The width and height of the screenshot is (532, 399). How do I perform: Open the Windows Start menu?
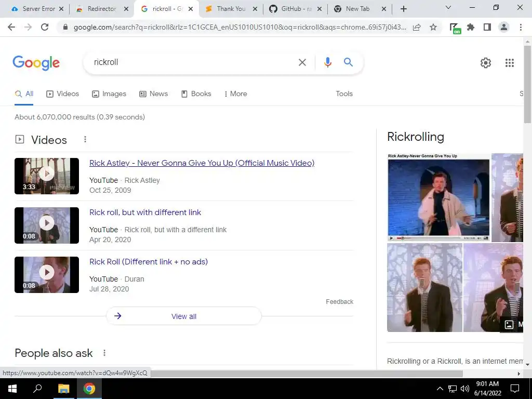[12, 389]
